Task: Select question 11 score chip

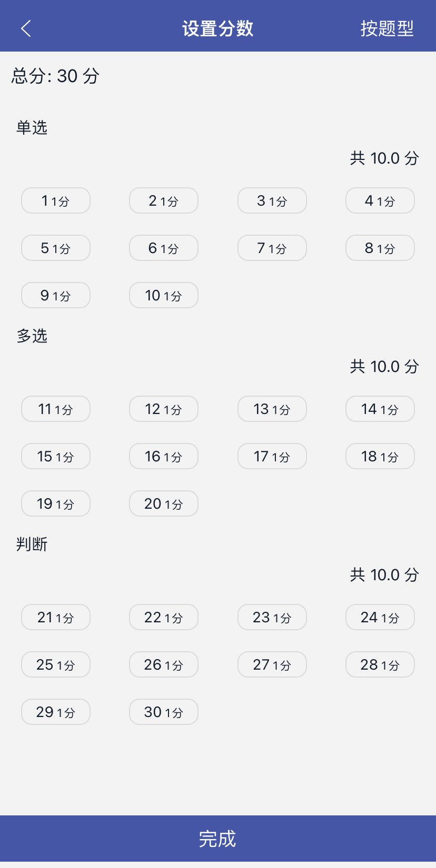Action: 56,409
